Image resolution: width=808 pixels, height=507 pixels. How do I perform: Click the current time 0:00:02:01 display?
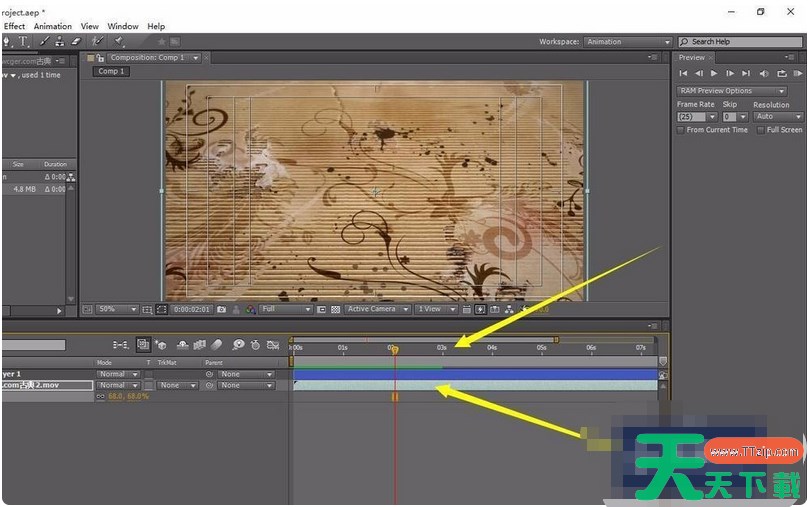pyautogui.click(x=190, y=310)
